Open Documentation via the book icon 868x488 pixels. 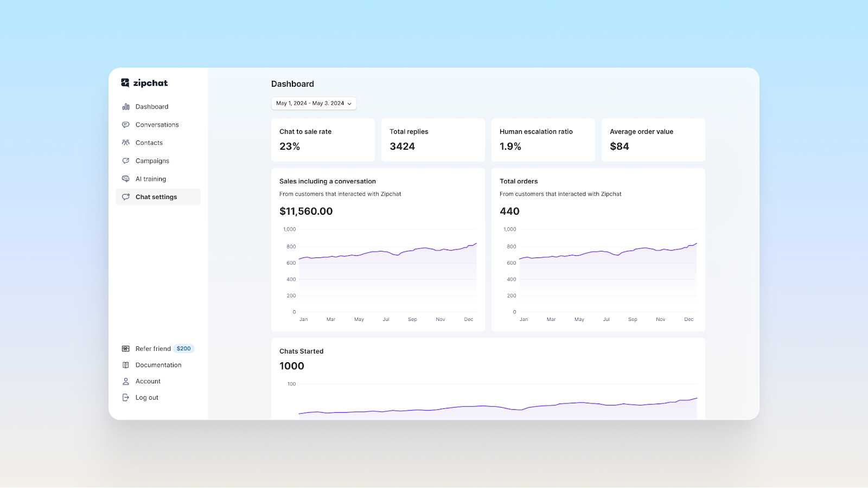126,364
